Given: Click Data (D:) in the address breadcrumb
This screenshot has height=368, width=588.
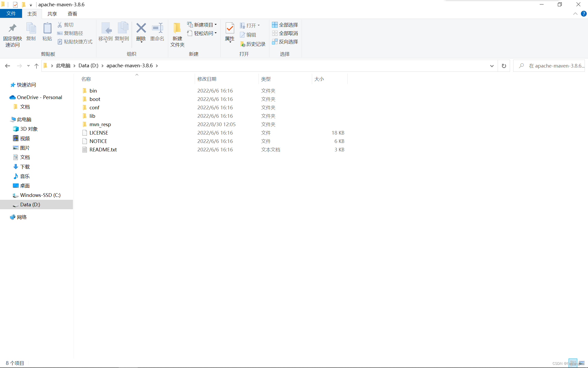Looking at the screenshot, I should coord(88,66).
